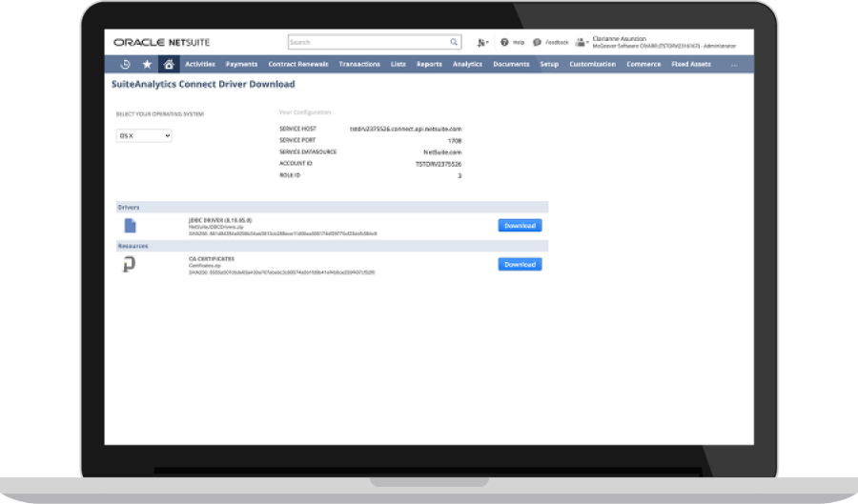858x504 pixels.
Task: Click the Help question mark icon
Action: 504,42
